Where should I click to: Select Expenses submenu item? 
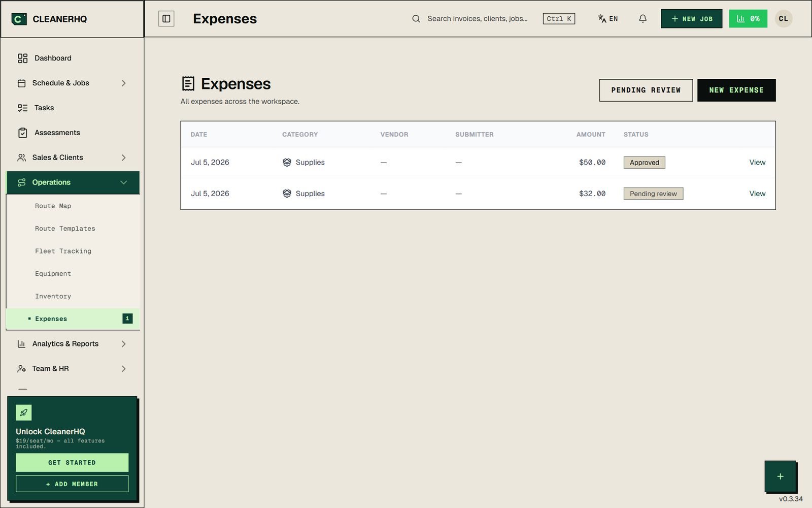73,319
